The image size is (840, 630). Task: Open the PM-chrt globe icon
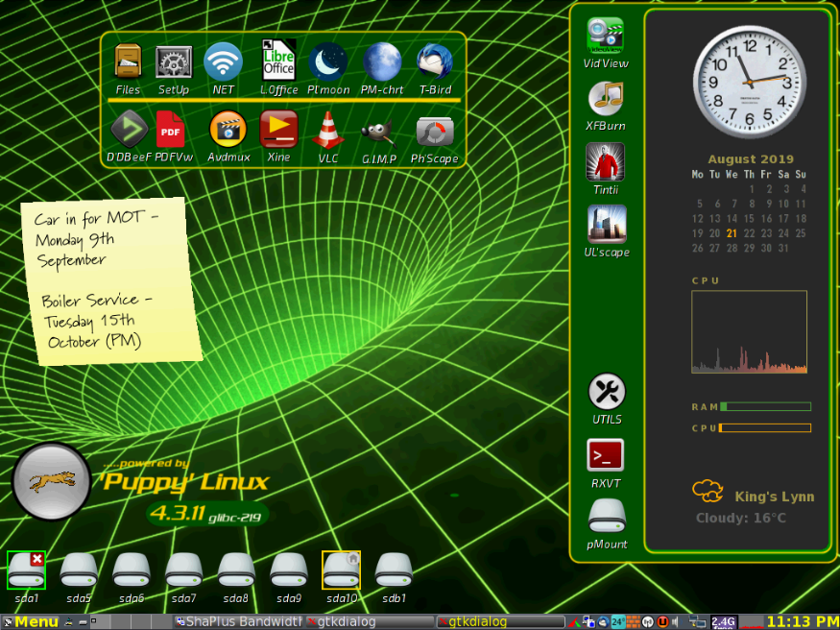382,61
